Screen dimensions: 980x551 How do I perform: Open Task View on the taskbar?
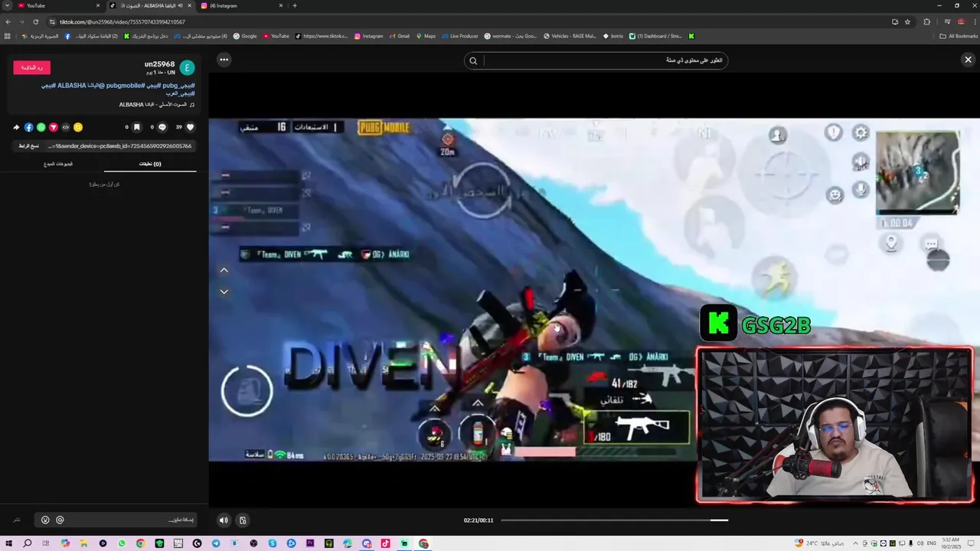(x=46, y=543)
